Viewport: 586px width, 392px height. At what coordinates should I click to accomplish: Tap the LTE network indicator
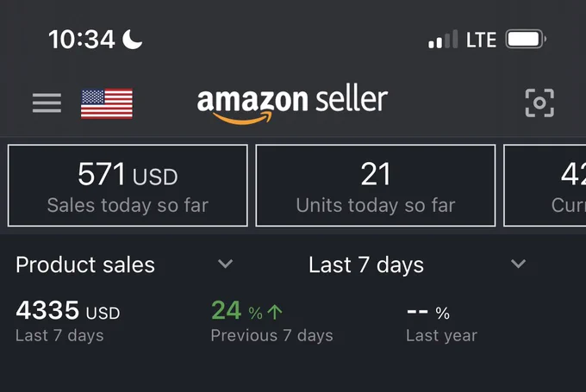[x=482, y=40]
